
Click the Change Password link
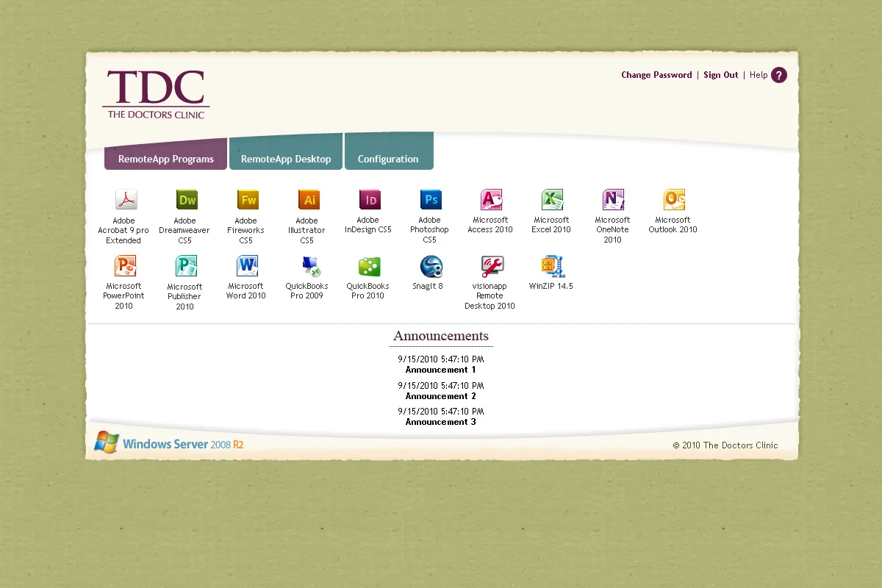tap(656, 75)
